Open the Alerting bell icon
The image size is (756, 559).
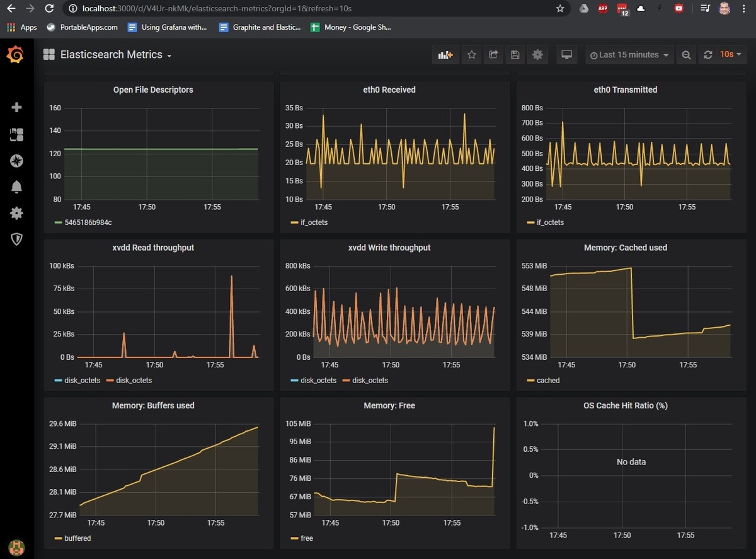[17, 187]
